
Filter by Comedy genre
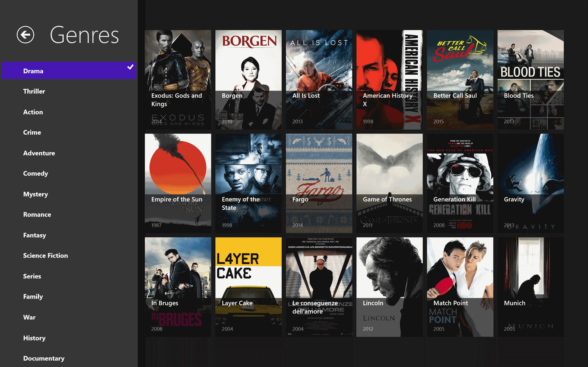click(x=35, y=173)
